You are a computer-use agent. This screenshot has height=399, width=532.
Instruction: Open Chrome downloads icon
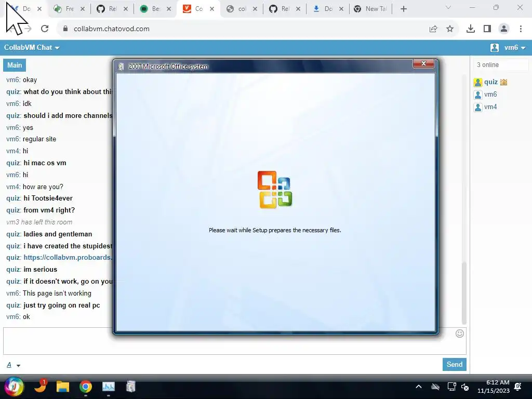(471, 29)
